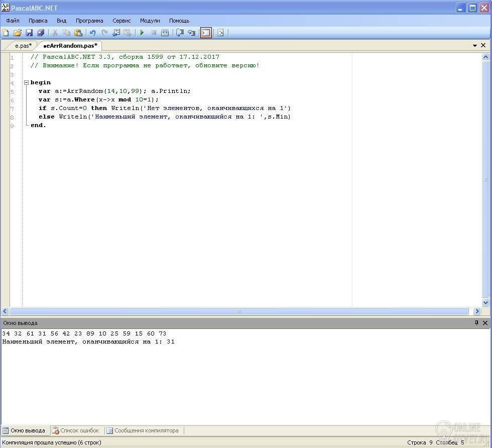Switch to the Окно вывода bottom tab

point(24,431)
